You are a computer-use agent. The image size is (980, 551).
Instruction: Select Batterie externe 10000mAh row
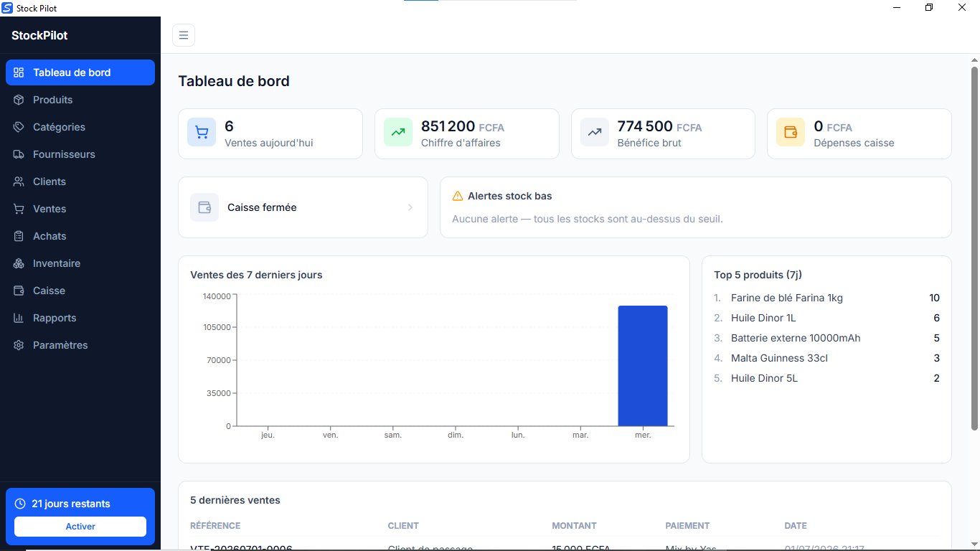(x=826, y=338)
